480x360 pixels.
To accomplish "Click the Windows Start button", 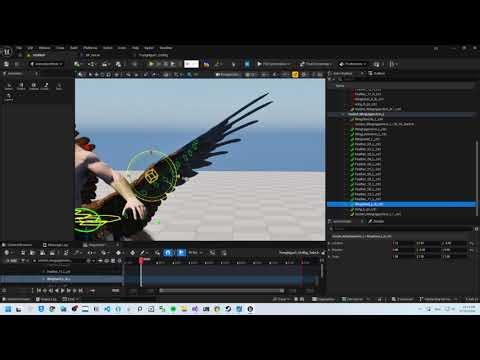I will (8, 309).
